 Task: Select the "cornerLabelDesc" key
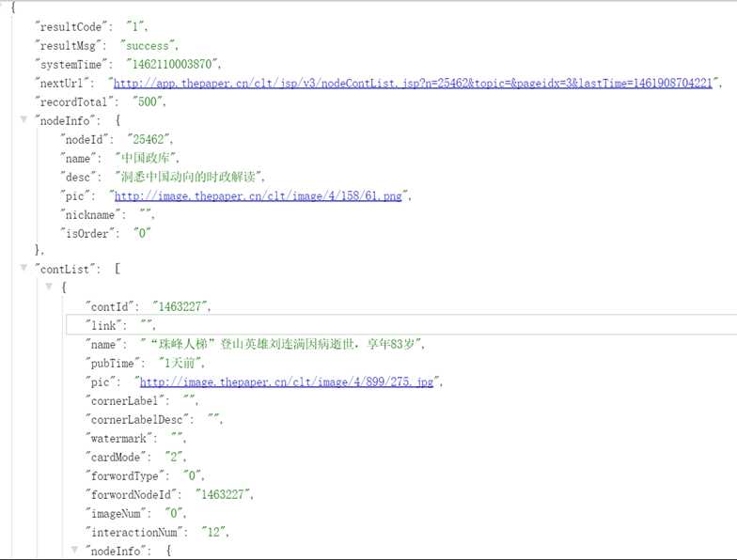(x=139, y=419)
